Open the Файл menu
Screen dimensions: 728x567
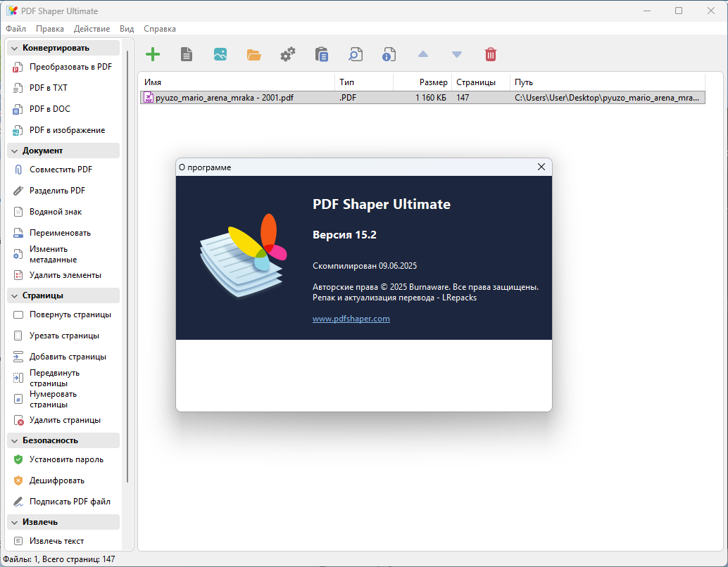(15, 29)
